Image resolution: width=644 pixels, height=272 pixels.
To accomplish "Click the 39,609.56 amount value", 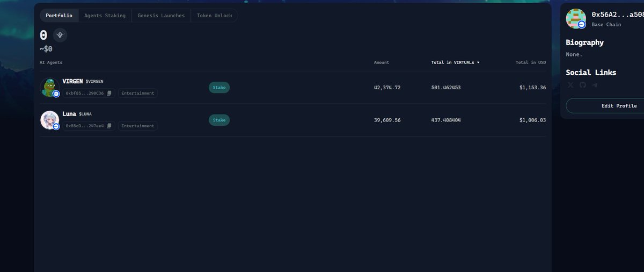I will [x=387, y=120].
